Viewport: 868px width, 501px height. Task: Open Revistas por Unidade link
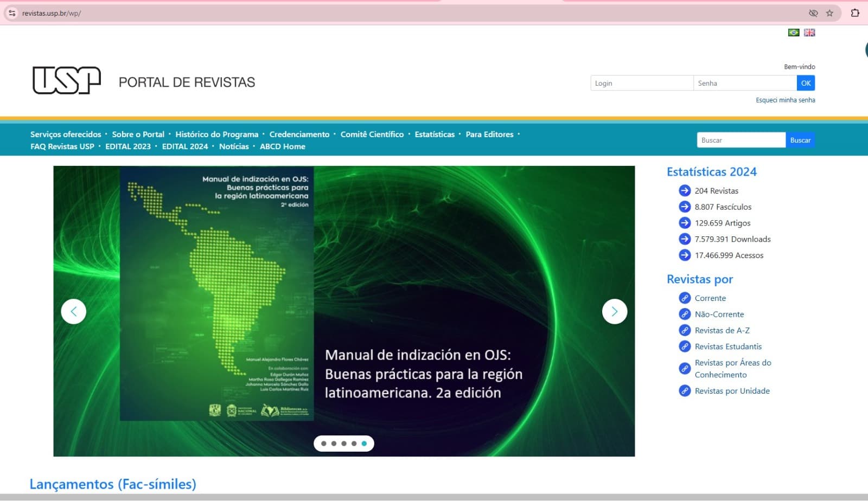(732, 391)
